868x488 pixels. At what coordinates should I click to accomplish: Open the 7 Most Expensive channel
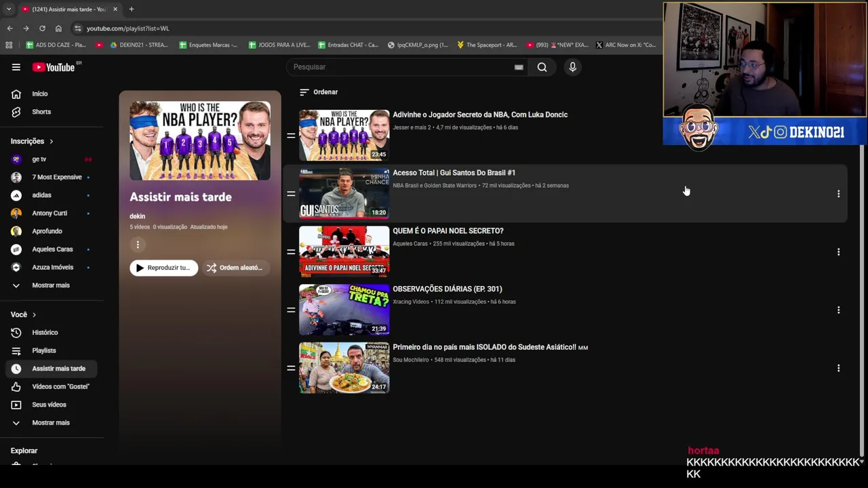(51, 178)
